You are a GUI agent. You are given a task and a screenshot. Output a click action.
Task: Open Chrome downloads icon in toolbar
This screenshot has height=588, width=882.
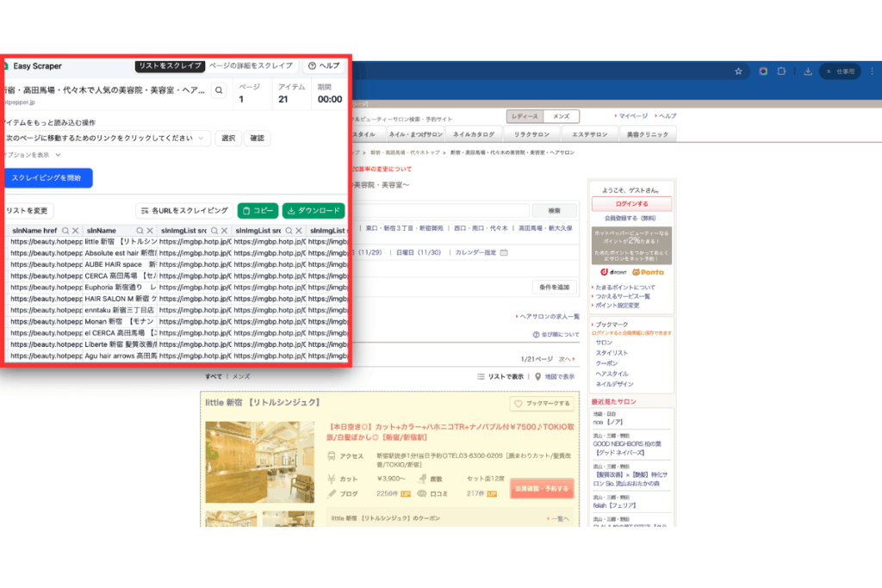[807, 71]
